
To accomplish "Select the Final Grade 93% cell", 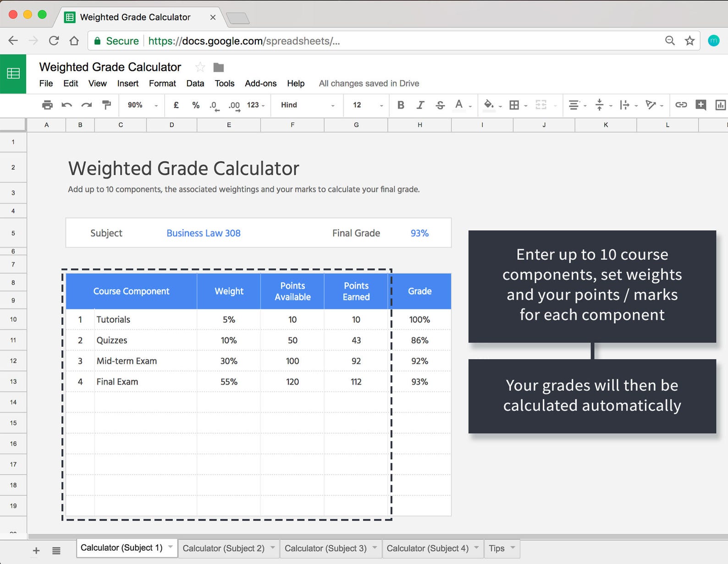I will (419, 233).
